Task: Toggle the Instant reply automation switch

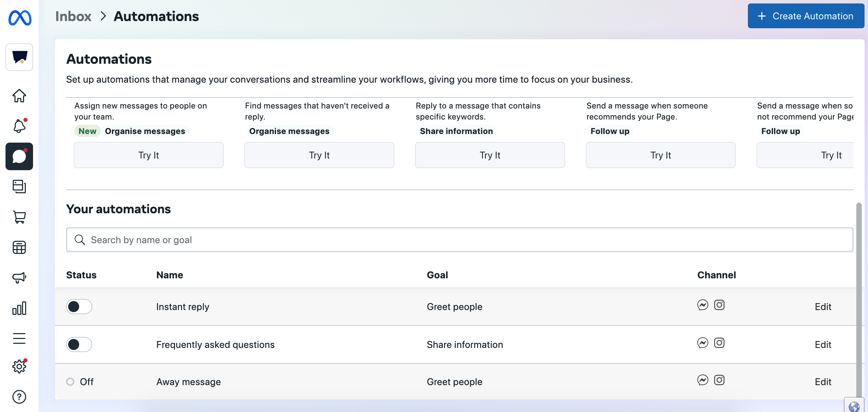Action: point(79,306)
